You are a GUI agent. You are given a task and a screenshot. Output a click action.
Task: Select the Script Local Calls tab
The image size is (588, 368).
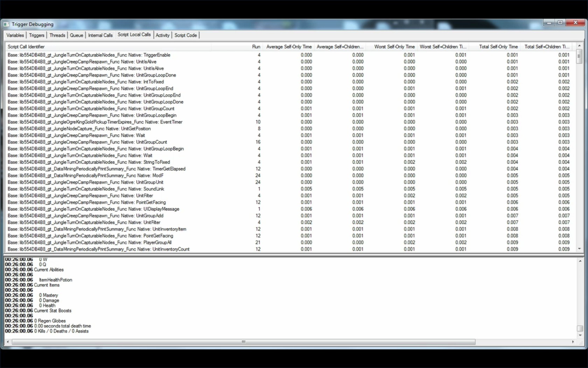[134, 35]
